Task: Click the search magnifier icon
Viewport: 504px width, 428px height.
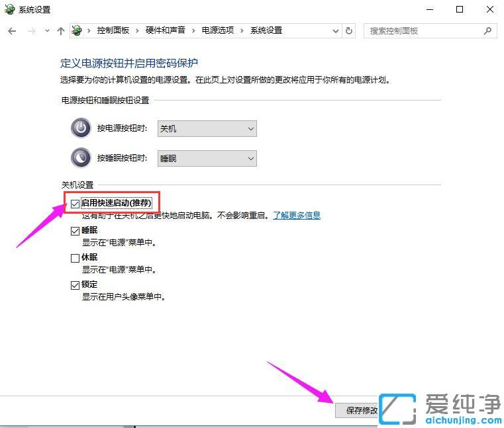Action: [x=488, y=31]
